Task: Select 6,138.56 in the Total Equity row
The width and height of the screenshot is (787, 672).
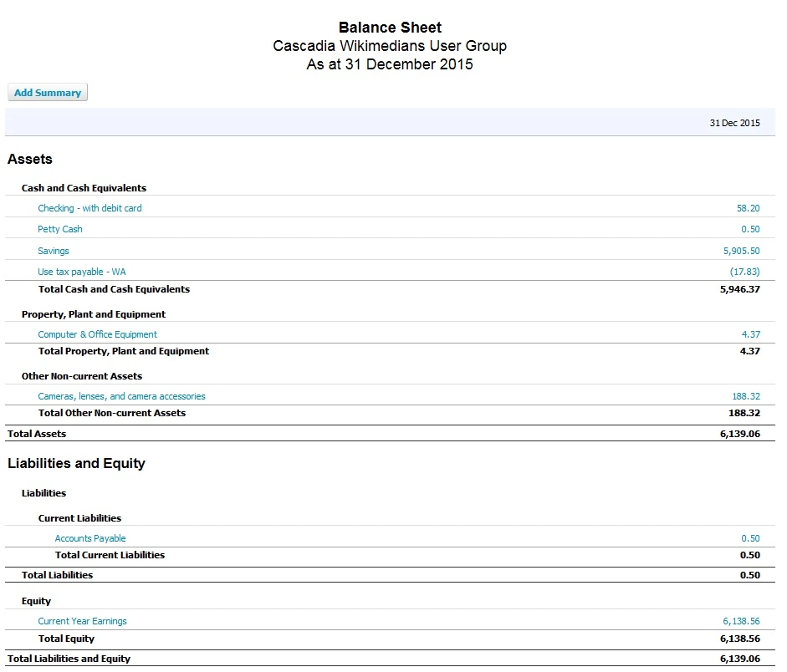Action: (x=740, y=639)
